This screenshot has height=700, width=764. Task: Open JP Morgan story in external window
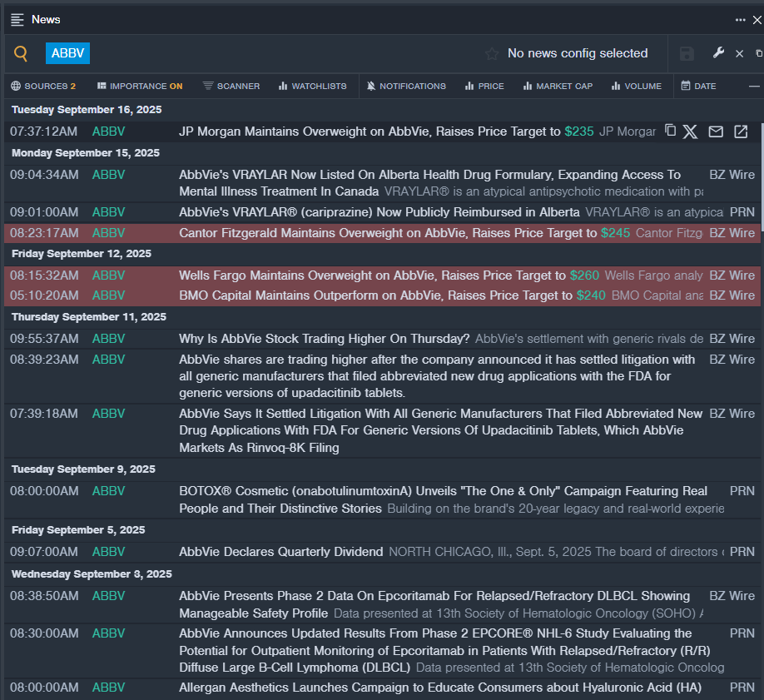coord(740,132)
